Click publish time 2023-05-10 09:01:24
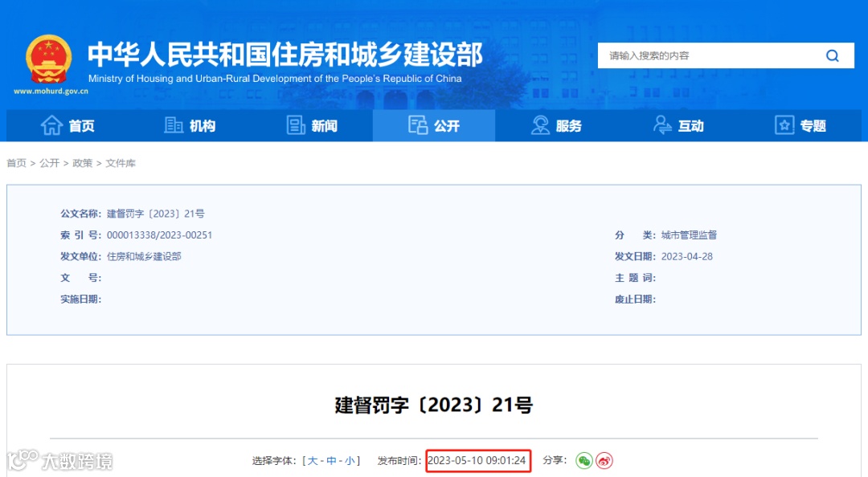Image resolution: width=868 pixels, height=477 pixels. pos(477,460)
